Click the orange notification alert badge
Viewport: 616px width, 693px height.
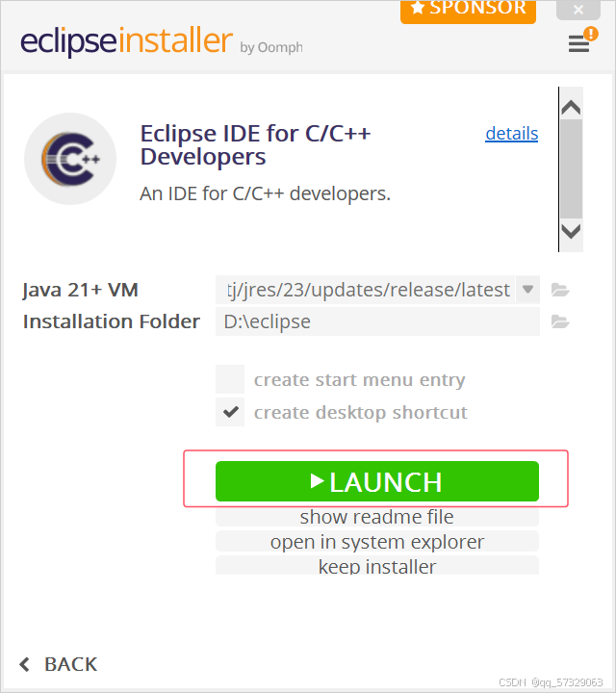(x=591, y=34)
